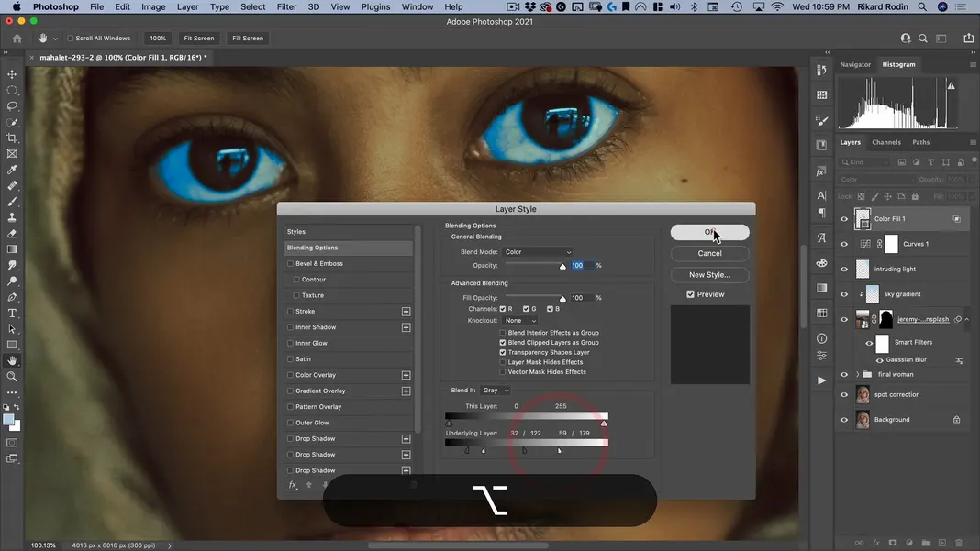The height and width of the screenshot is (551, 980).
Task: Hide the spot correction layer
Action: coord(844,395)
